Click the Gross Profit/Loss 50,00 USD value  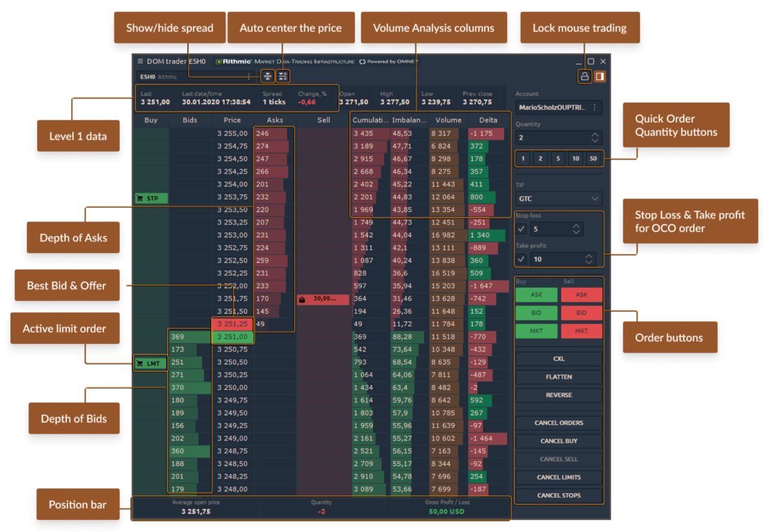point(448,512)
